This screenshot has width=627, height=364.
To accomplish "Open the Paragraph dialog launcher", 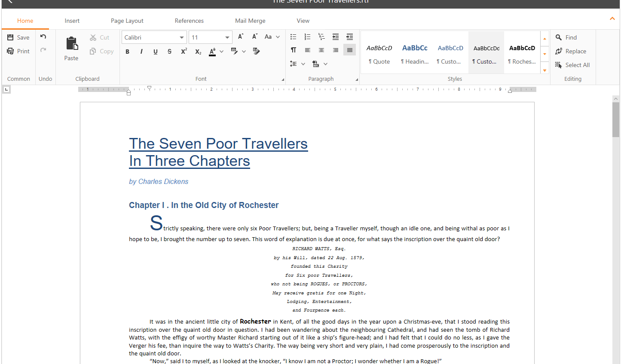I will (x=357, y=80).
